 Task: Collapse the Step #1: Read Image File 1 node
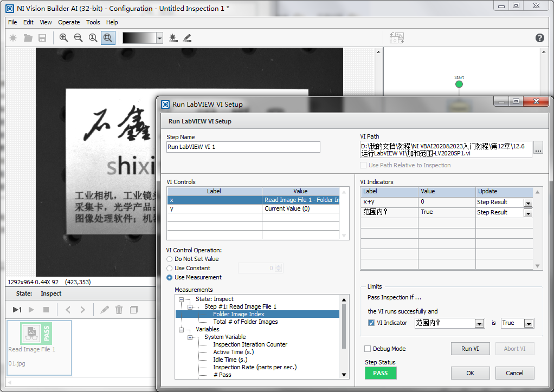190,307
